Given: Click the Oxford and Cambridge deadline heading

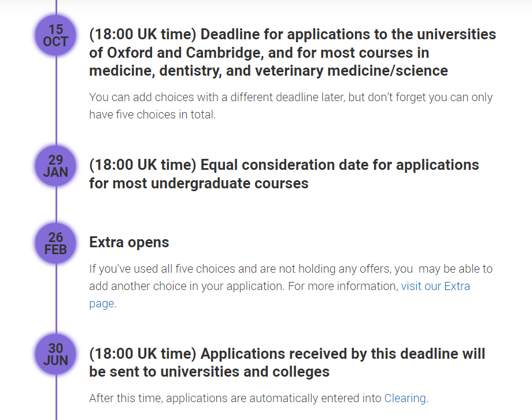Looking at the screenshot, I should 293,53.
